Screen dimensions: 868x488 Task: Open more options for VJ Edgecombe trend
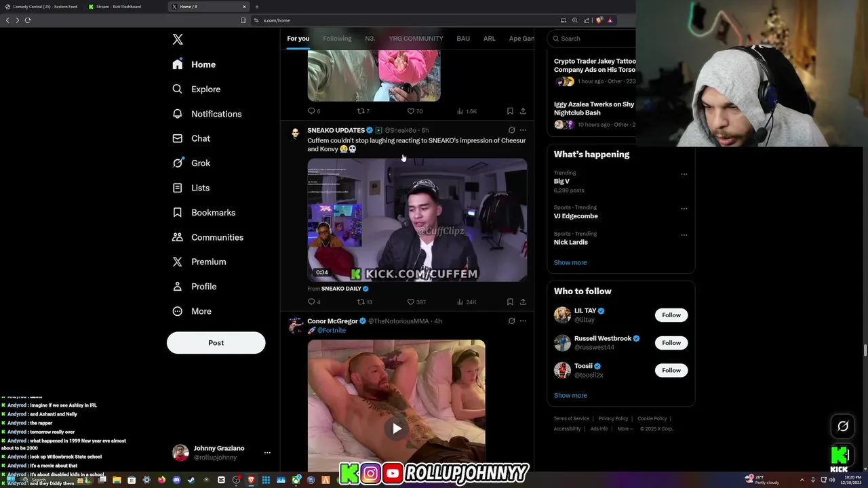coord(684,208)
